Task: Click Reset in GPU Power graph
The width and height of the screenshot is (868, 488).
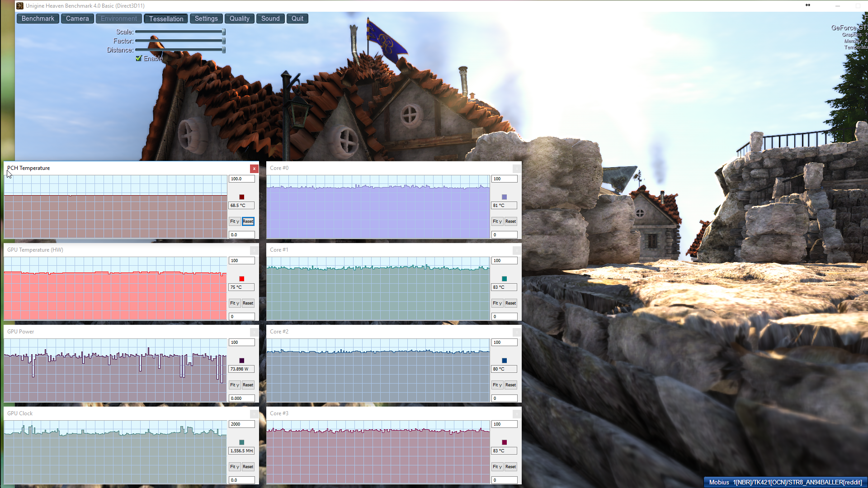Action: (248, 385)
